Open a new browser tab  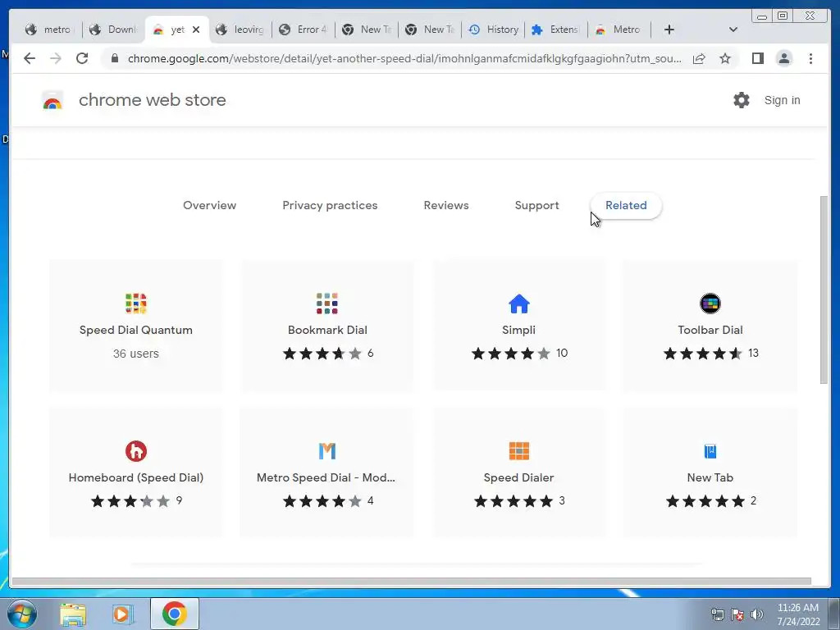(669, 30)
